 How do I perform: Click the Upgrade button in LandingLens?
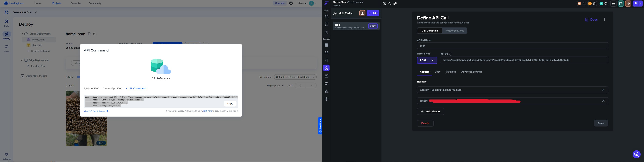[x=280, y=3]
